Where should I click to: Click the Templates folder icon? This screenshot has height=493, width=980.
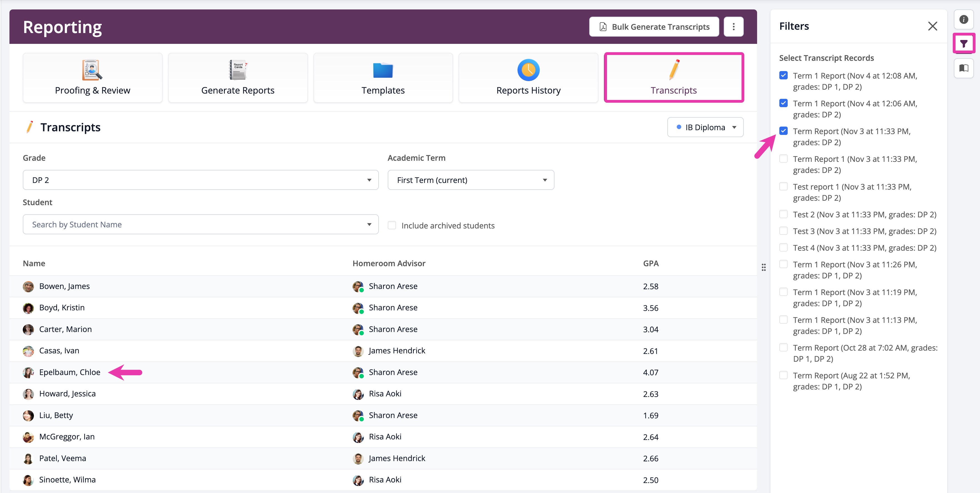pyautogui.click(x=383, y=70)
